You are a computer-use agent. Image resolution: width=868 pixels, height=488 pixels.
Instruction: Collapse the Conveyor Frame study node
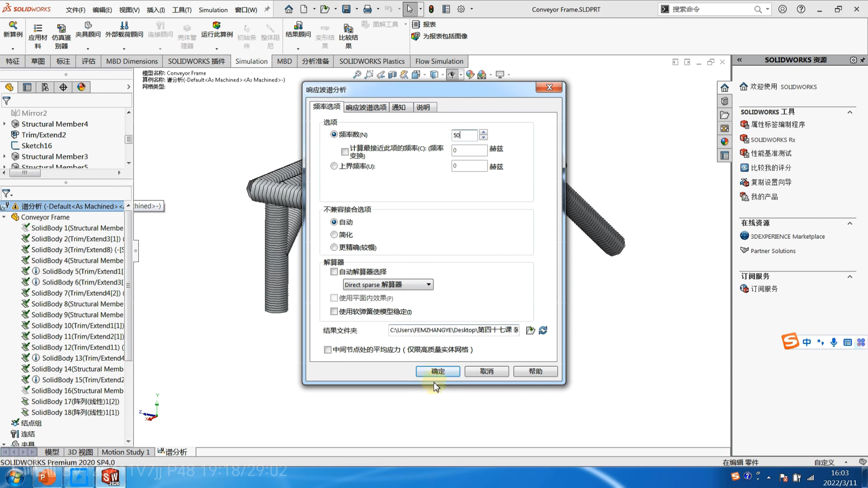(x=4, y=217)
